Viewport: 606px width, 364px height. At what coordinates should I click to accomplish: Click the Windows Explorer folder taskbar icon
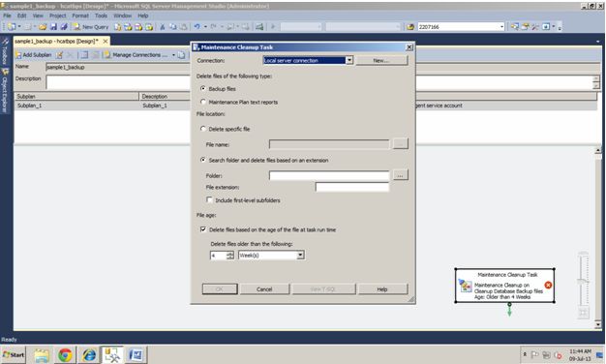tap(42, 354)
